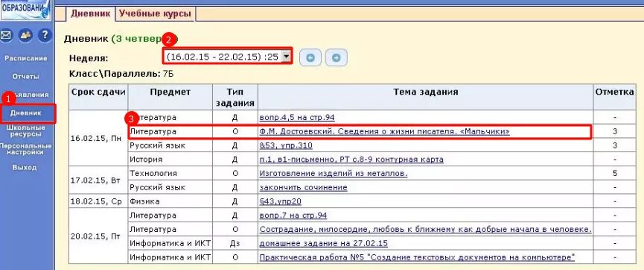This screenshot has height=270, width=644.
Task: Open Практическая работа №5 link
Action: (417, 257)
